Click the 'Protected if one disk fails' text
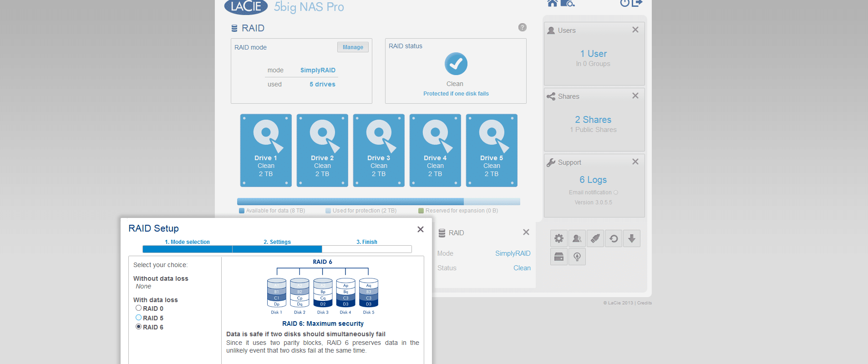This screenshot has width=868, height=364. (456, 94)
